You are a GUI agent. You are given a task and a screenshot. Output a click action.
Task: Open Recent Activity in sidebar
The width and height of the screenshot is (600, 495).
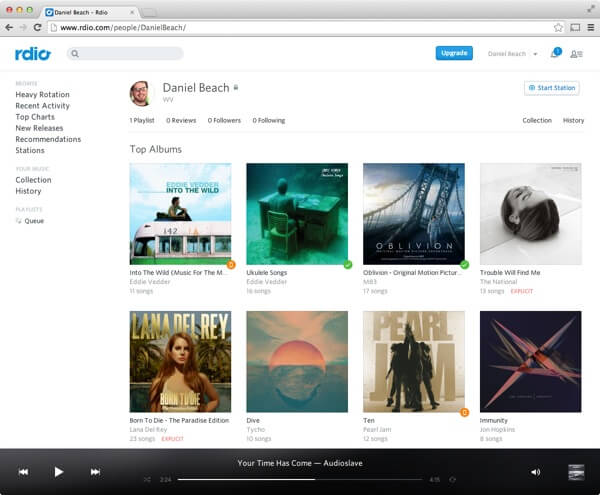(x=42, y=106)
